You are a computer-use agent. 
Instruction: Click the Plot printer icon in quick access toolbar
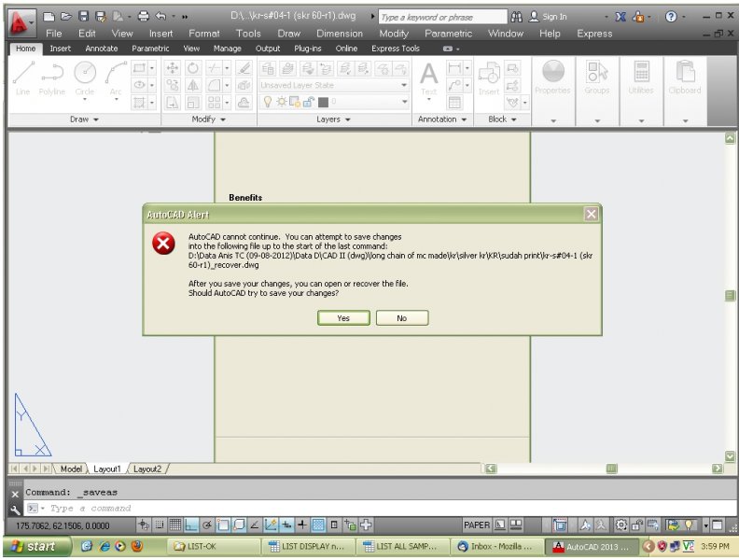(144, 17)
